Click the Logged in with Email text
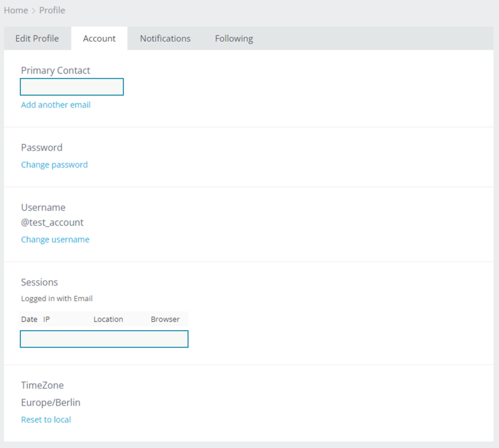Image resolution: width=499 pixels, height=448 pixels. pyautogui.click(x=57, y=299)
